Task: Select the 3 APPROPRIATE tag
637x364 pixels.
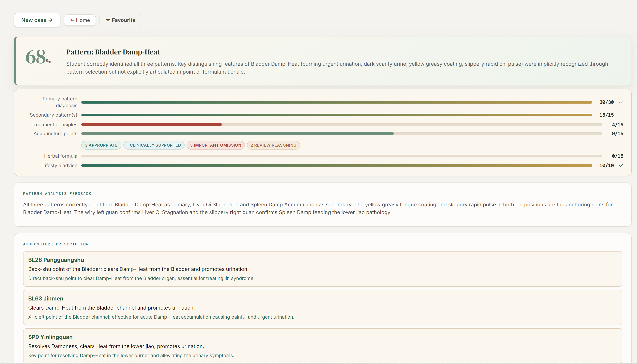Action: [101, 145]
